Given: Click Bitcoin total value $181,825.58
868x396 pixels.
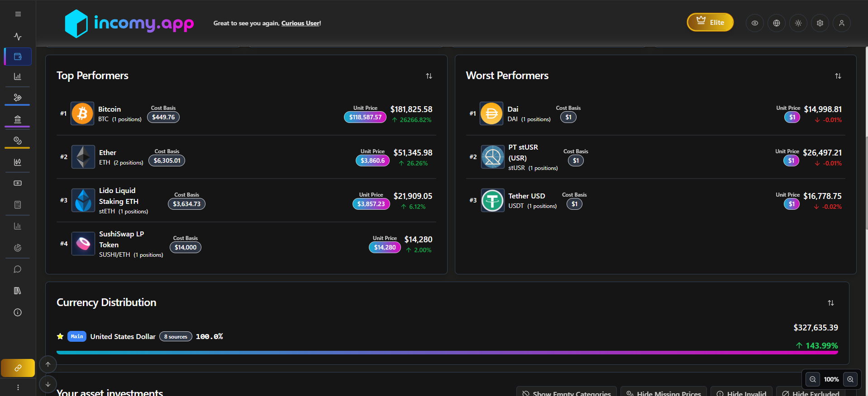Looking at the screenshot, I should [411, 109].
